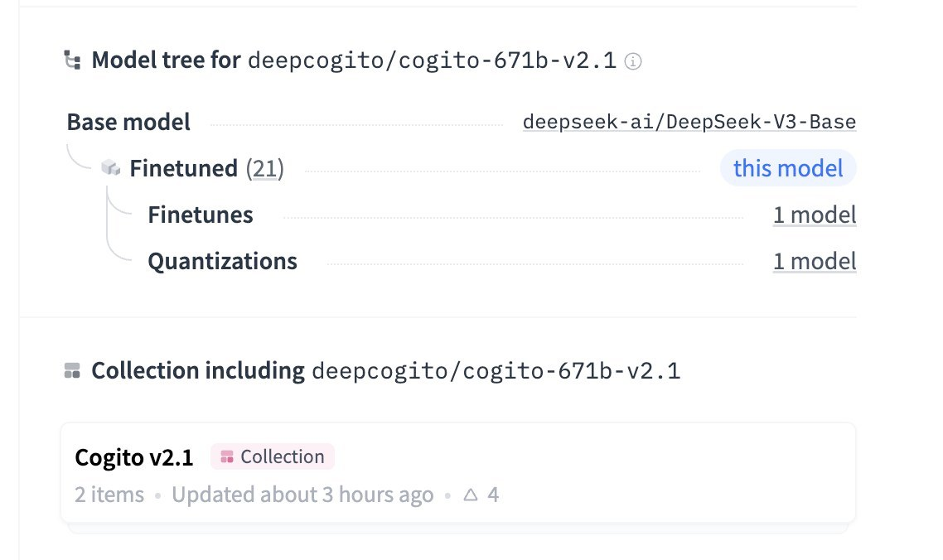Select the Finetunes tree entry

[201, 215]
